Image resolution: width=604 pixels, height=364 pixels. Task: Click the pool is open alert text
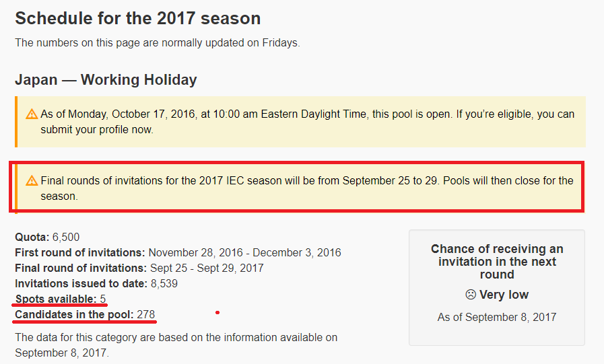pos(307,121)
